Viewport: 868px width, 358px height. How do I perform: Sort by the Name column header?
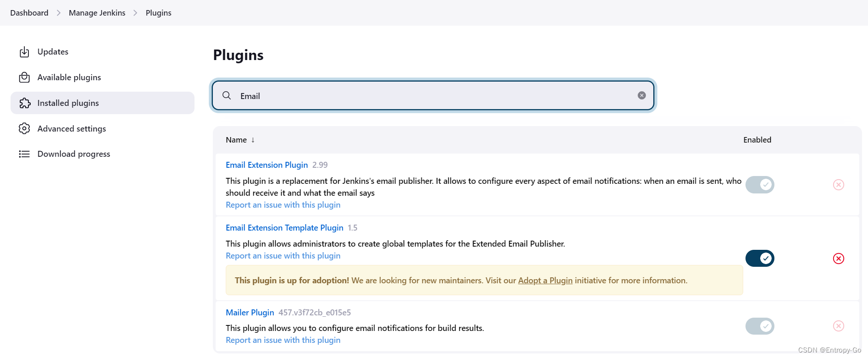[240, 140]
